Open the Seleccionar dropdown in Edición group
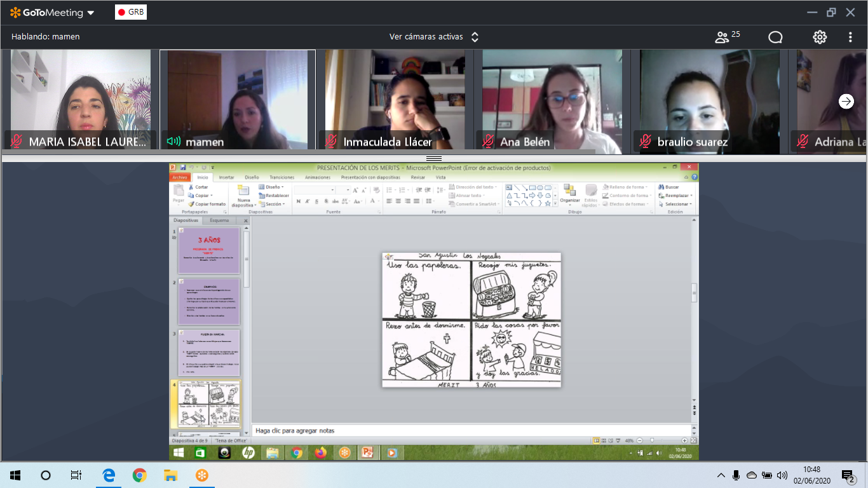The image size is (868, 488). tap(675, 204)
